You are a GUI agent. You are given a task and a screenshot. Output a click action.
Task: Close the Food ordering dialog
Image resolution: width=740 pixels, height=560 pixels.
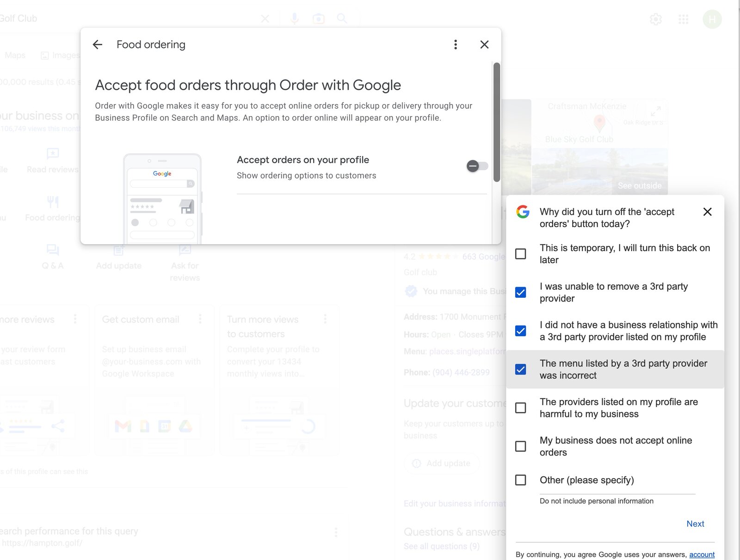[484, 44]
